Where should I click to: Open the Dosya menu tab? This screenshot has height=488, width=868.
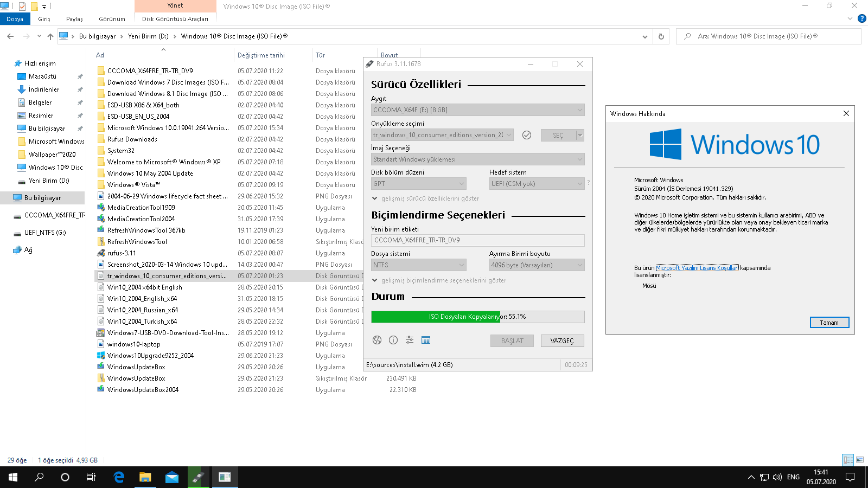click(x=15, y=19)
